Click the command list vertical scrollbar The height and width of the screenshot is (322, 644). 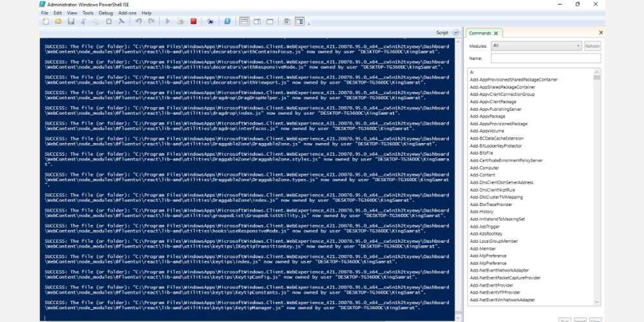597,187
